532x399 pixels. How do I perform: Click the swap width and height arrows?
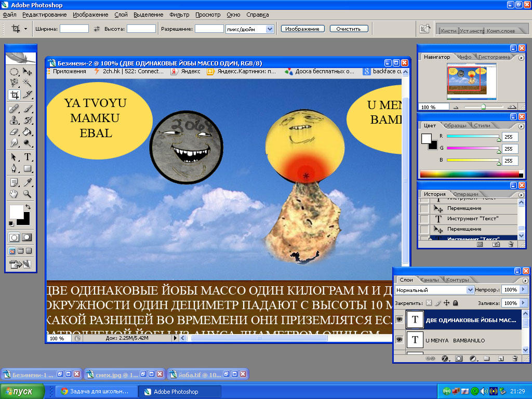97,29
